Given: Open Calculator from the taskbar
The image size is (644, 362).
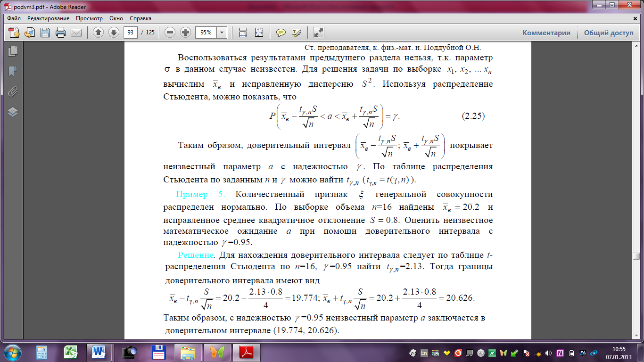Looking at the screenshot, I should pos(42,352).
